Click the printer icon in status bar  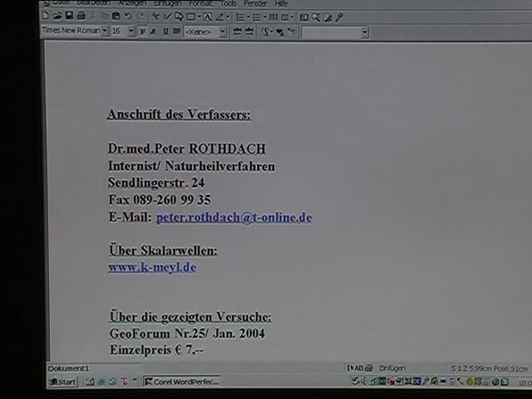[x=369, y=367]
